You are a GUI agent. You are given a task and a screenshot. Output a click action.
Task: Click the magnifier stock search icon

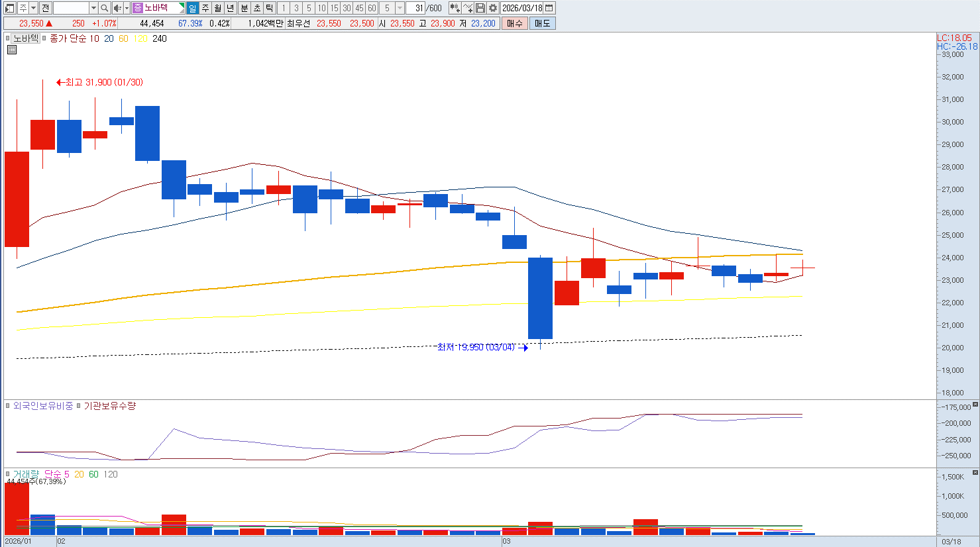(x=105, y=8)
